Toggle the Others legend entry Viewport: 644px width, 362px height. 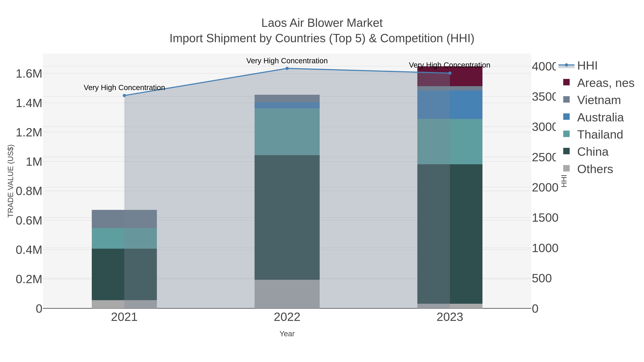588,169
